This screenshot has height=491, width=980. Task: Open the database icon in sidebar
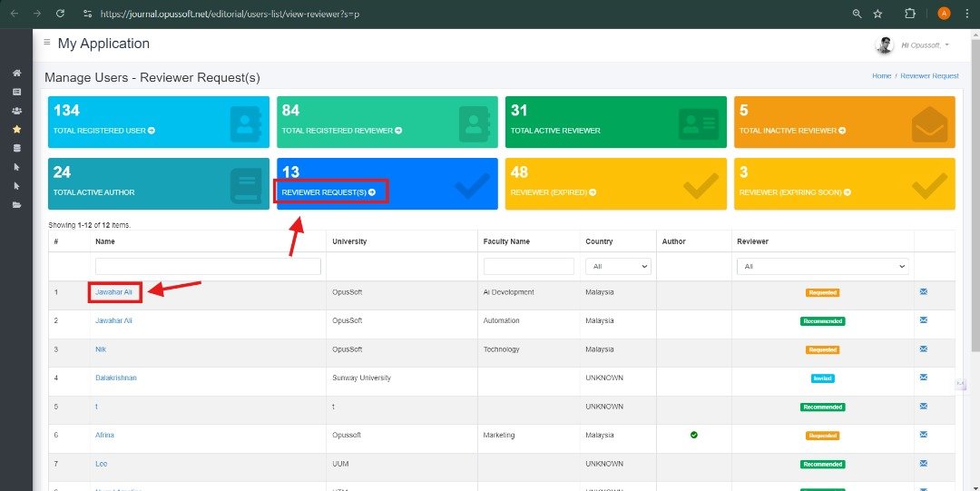[x=17, y=148]
